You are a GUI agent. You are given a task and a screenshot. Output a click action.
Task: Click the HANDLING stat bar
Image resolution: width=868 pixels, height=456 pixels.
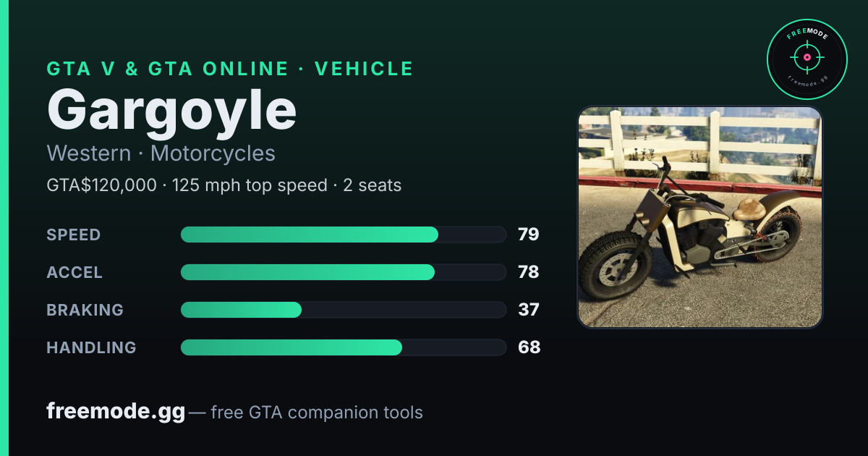pyautogui.click(x=343, y=347)
